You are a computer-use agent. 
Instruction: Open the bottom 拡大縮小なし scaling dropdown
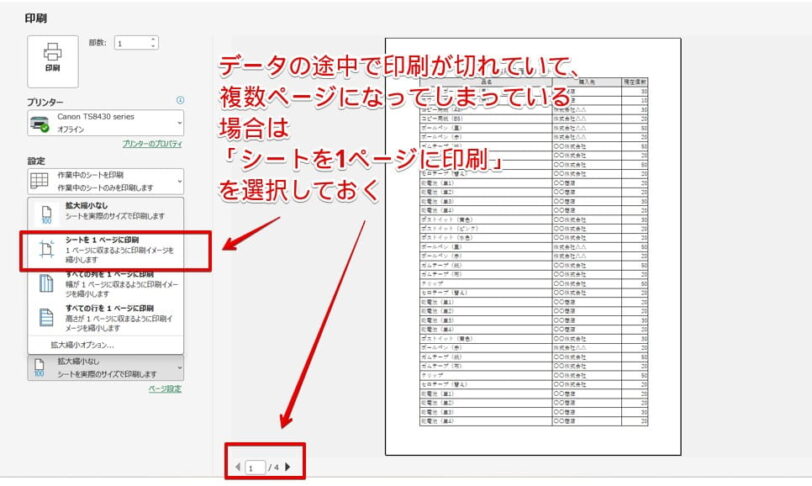pos(106,367)
